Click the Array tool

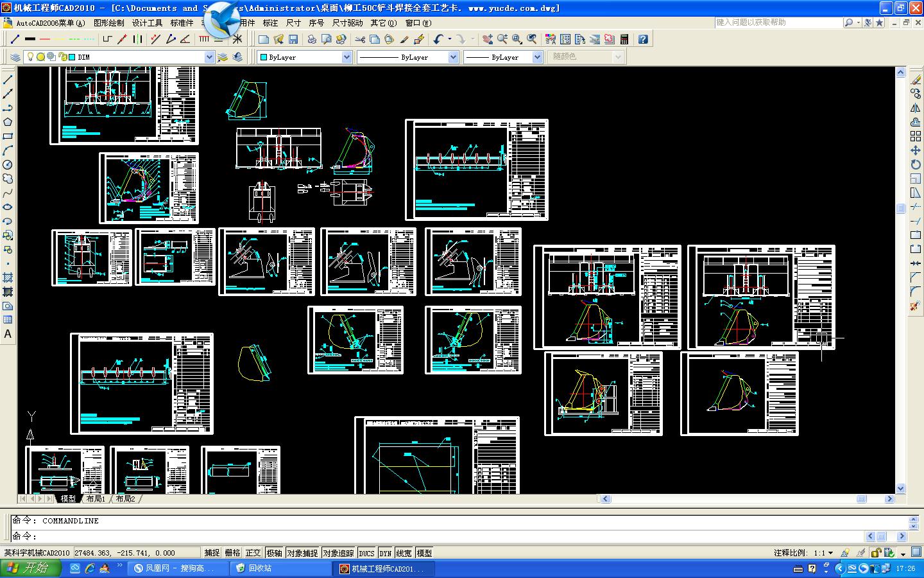click(x=916, y=136)
